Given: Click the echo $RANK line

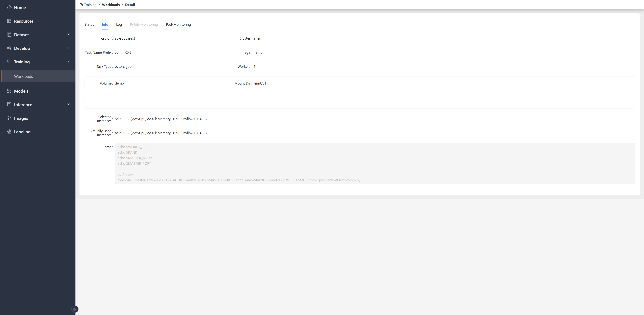Looking at the screenshot, I should click(127, 152).
